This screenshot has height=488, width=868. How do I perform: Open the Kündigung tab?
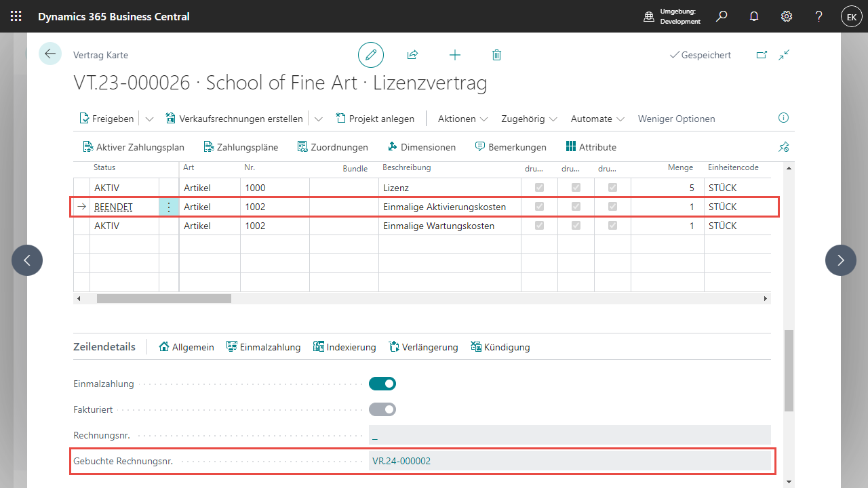coord(500,347)
